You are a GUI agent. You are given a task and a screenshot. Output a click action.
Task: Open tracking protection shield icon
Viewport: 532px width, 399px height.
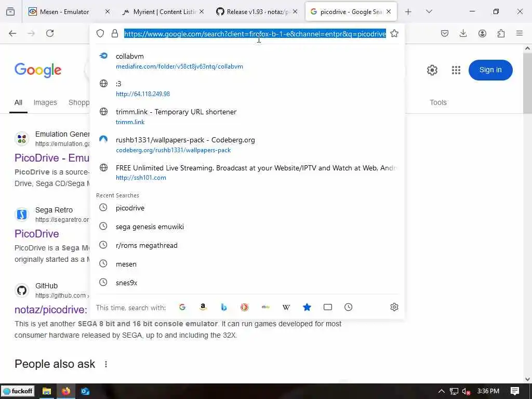[100, 33]
